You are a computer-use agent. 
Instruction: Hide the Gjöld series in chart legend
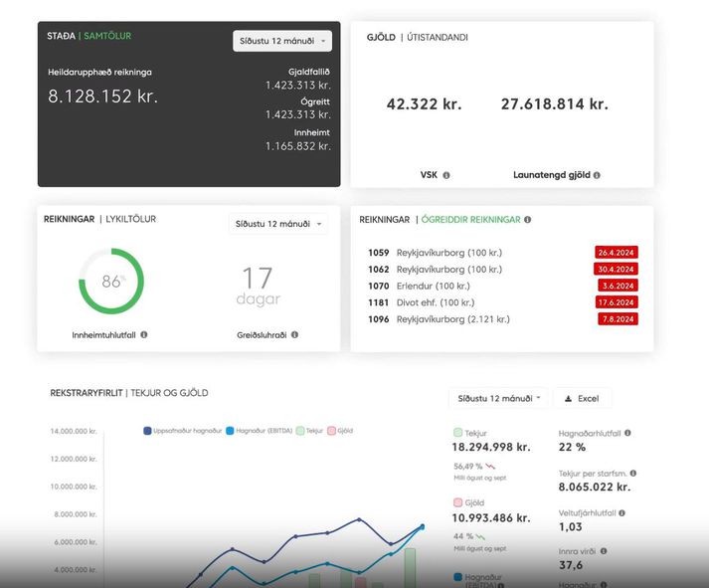(x=340, y=431)
